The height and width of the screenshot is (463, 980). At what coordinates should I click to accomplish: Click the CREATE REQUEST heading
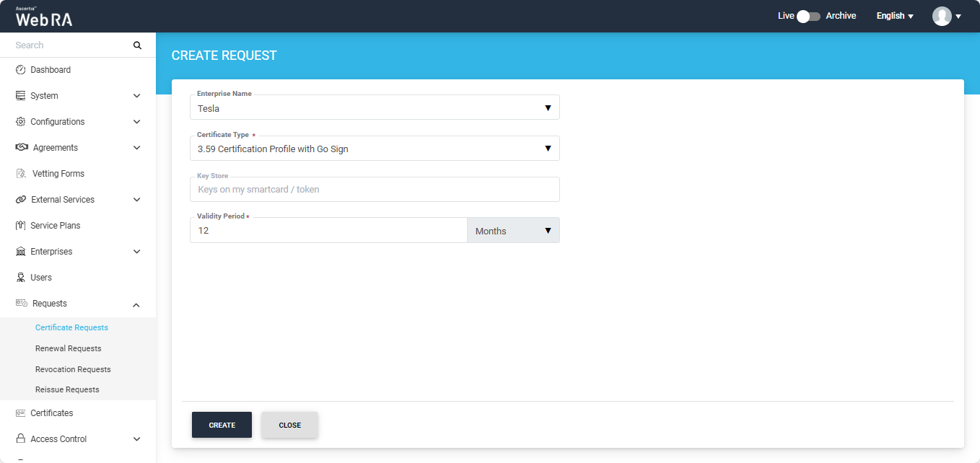224,56
